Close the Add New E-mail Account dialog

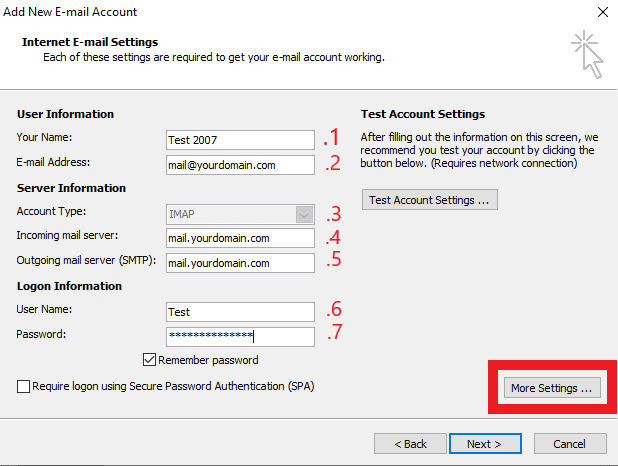(x=602, y=12)
